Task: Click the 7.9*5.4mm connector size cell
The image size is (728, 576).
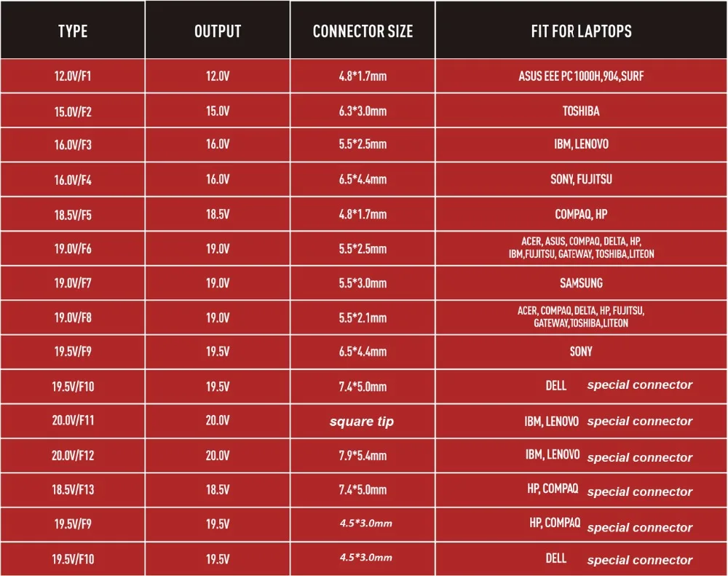Action: pos(363,455)
